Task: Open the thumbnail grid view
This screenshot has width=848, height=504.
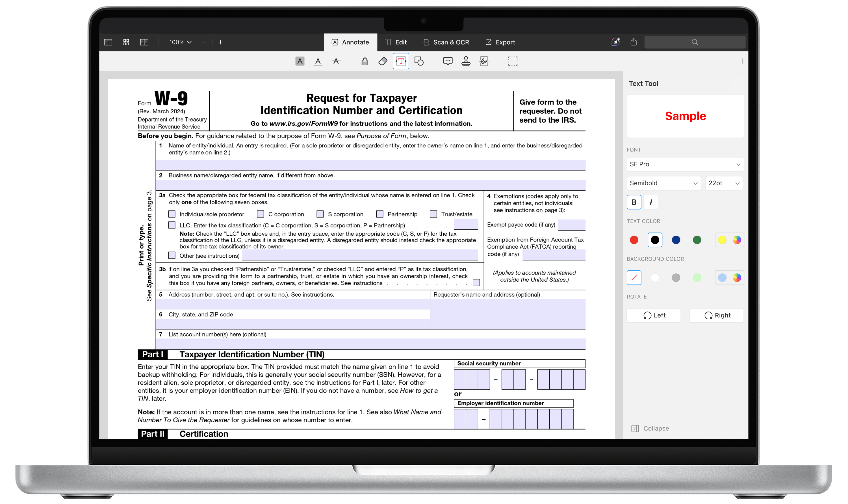Action: 126,42
